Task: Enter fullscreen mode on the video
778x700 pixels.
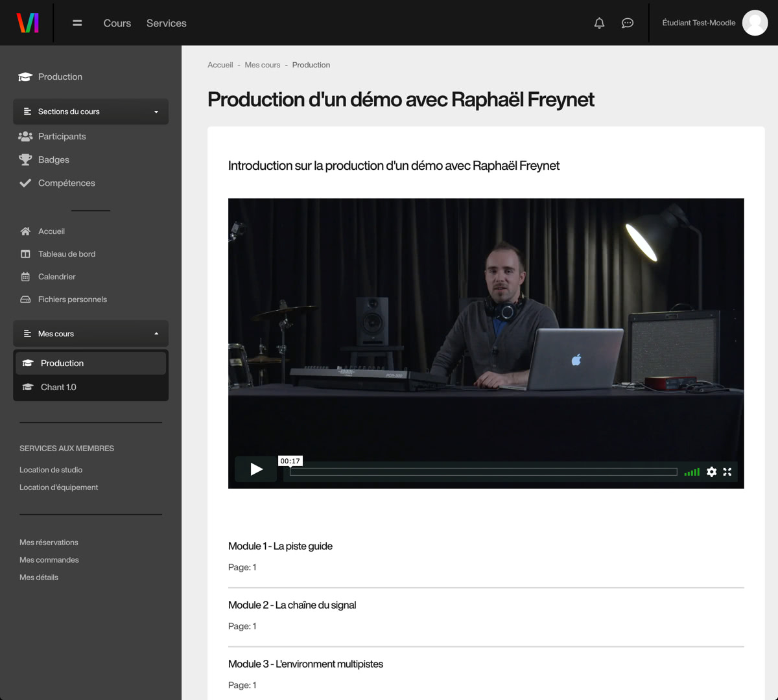Action: point(727,472)
